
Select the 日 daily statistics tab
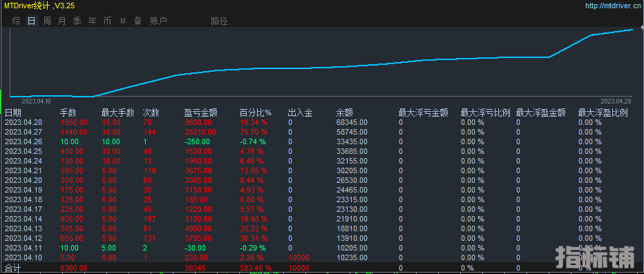tap(32, 21)
